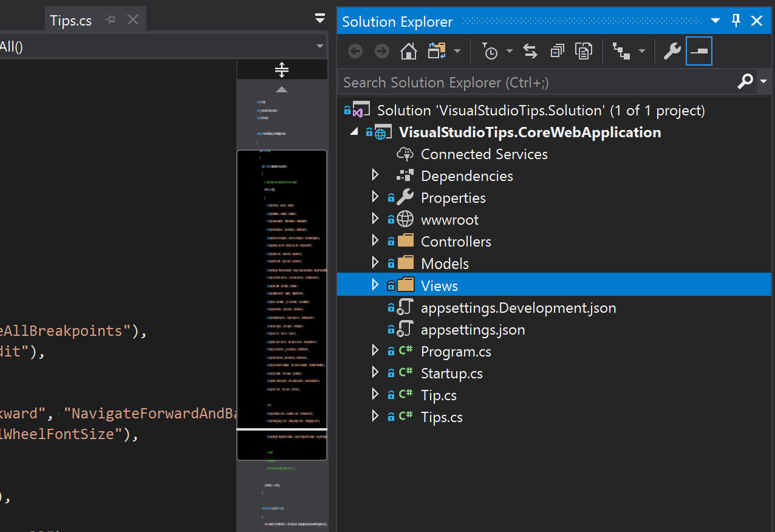
Task: Click the Forward navigation arrow in Solution Explorer
Action: [381, 52]
